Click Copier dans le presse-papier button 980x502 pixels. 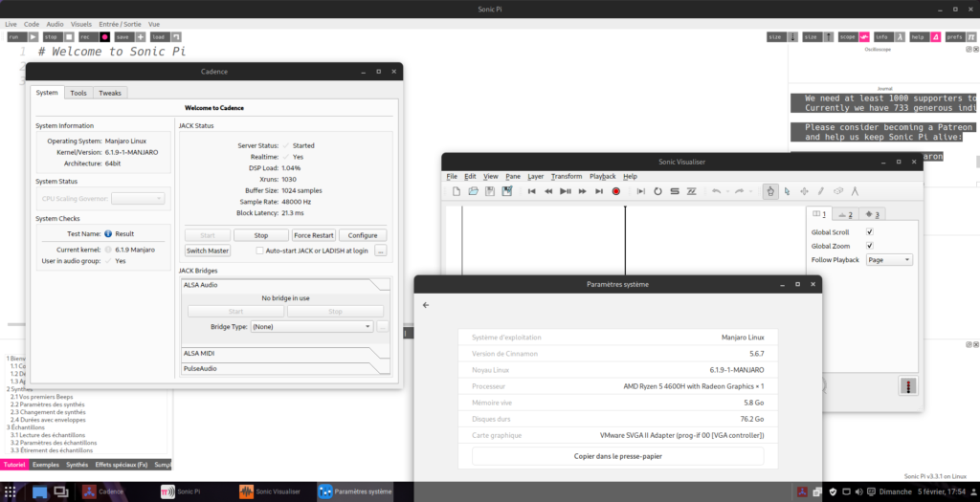[x=617, y=456]
